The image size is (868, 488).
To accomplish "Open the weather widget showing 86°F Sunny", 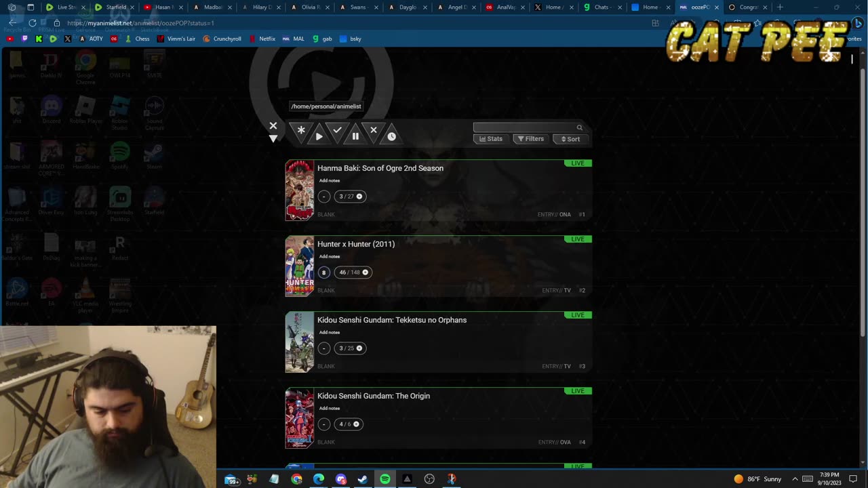I will [x=757, y=479].
